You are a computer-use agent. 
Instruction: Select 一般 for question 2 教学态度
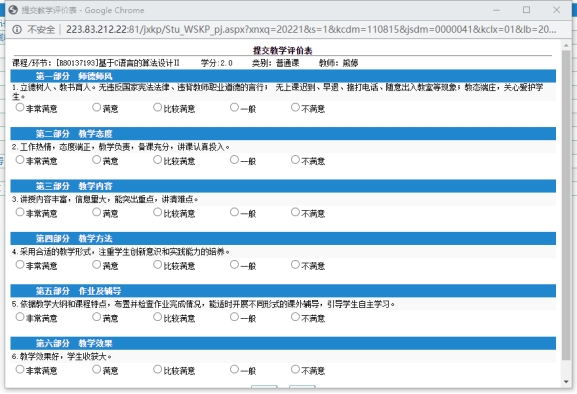[234, 160]
